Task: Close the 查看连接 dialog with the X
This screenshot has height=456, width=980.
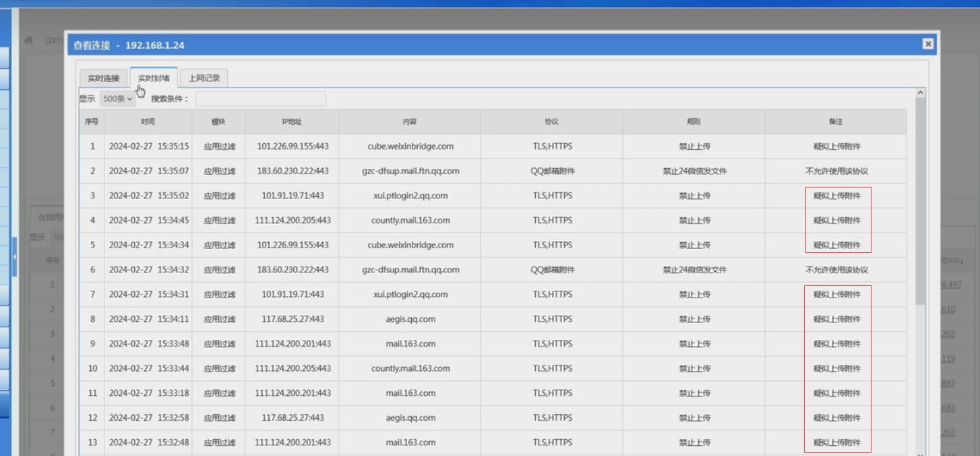Action: tap(928, 44)
